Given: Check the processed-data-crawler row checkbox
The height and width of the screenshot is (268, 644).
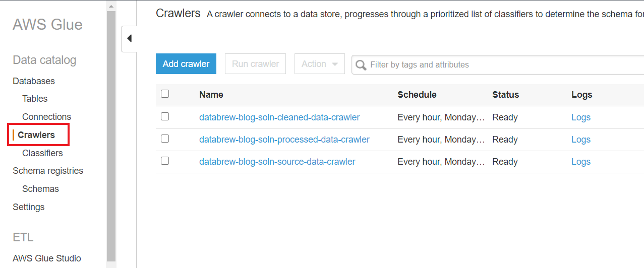Looking at the screenshot, I should [165, 139].
